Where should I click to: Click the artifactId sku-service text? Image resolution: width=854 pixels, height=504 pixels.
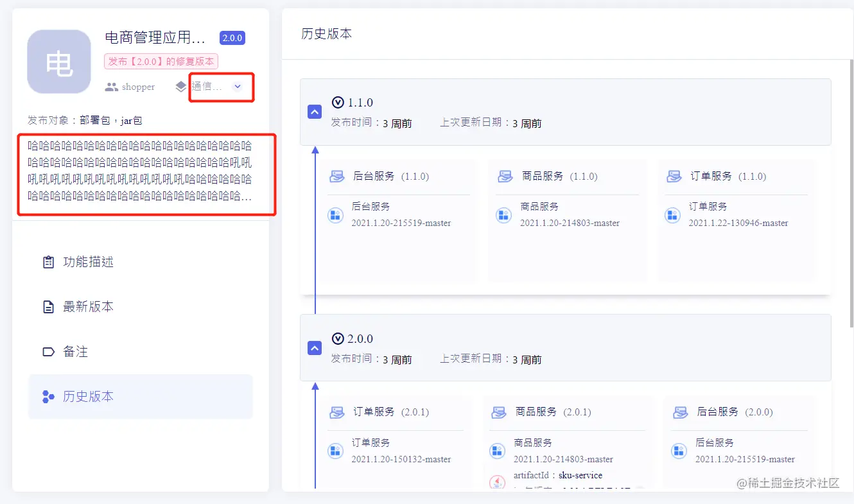pos(558,476)
